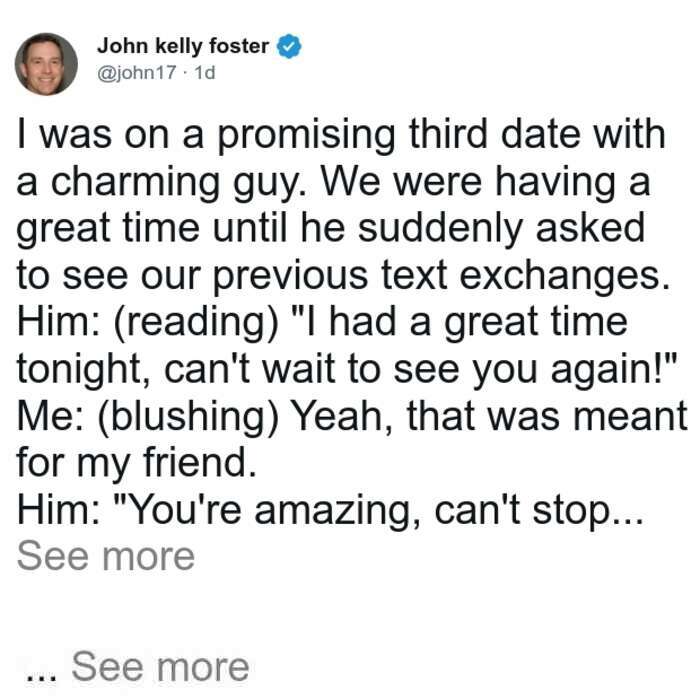Select the line 'for my friend.'
Image resolution: width=700 pixels, height=700 pixels.
137,463
